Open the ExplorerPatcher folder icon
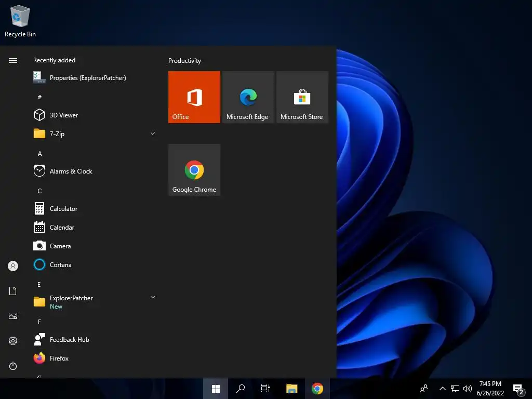 coord(39,302)
